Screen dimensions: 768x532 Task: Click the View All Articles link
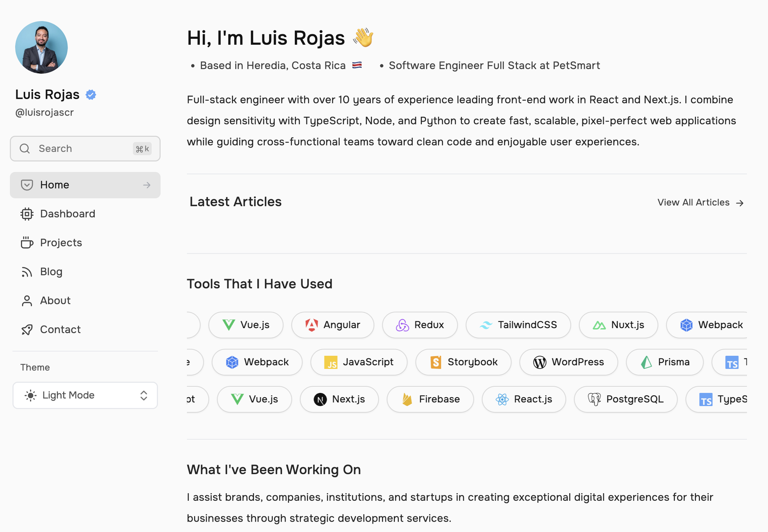click(x=700, y=203)
